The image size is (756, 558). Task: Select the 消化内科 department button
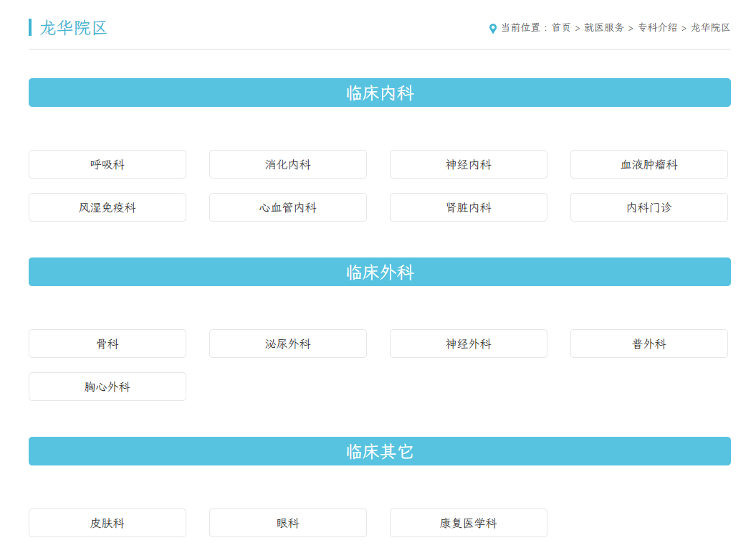288,164
